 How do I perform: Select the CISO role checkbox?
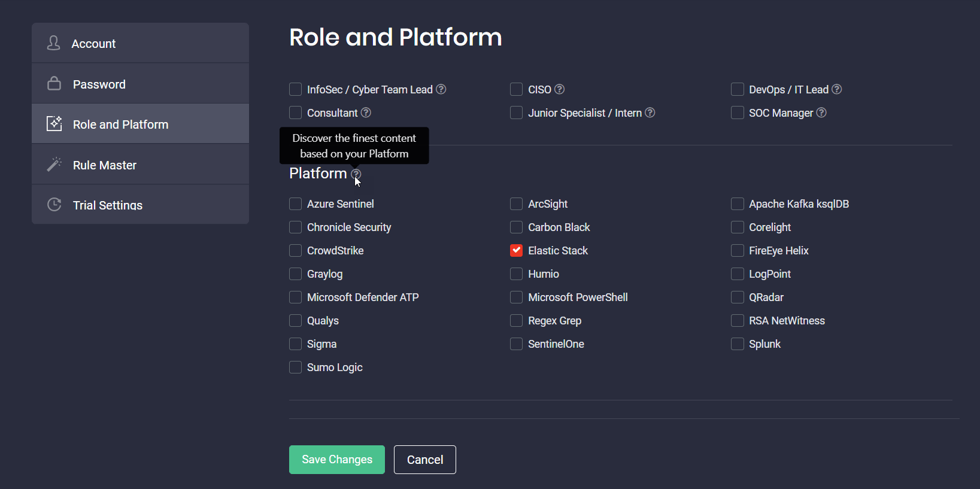[x=516, y=89]
